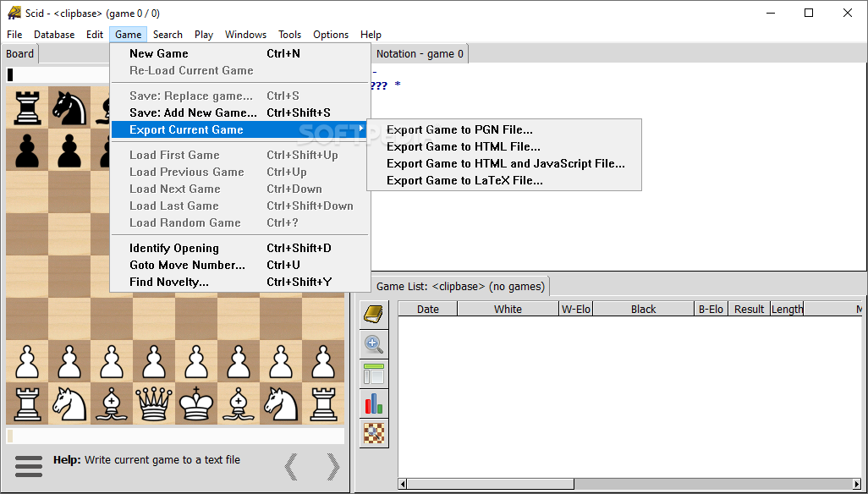
Task: Select the black pawn on b7
Action: (x=69, y=150)
